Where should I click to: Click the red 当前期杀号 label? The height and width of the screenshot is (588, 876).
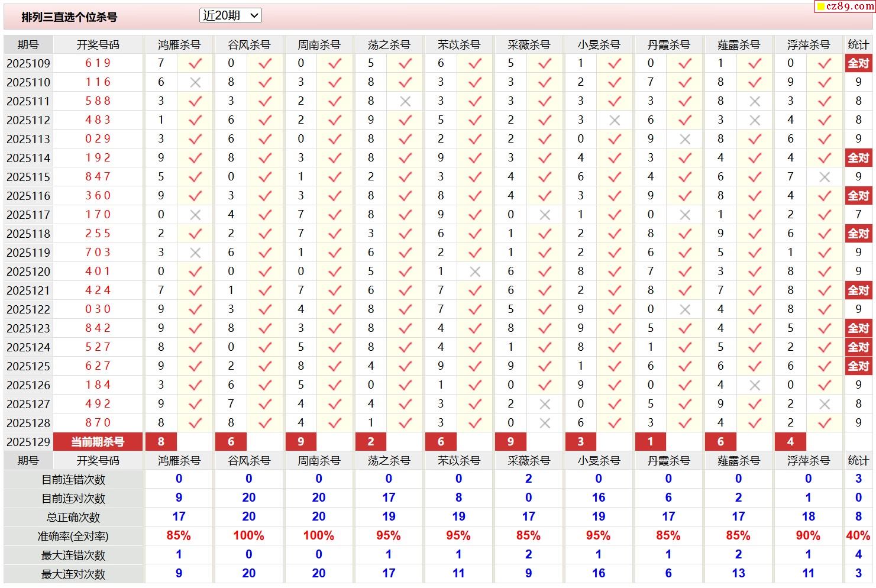pos(98,442)
